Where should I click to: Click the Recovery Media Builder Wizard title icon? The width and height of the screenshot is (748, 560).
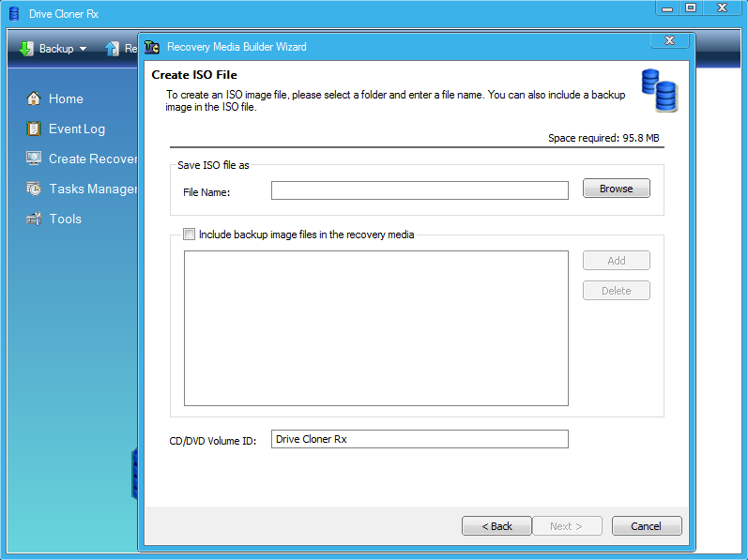tap(152, 47)
